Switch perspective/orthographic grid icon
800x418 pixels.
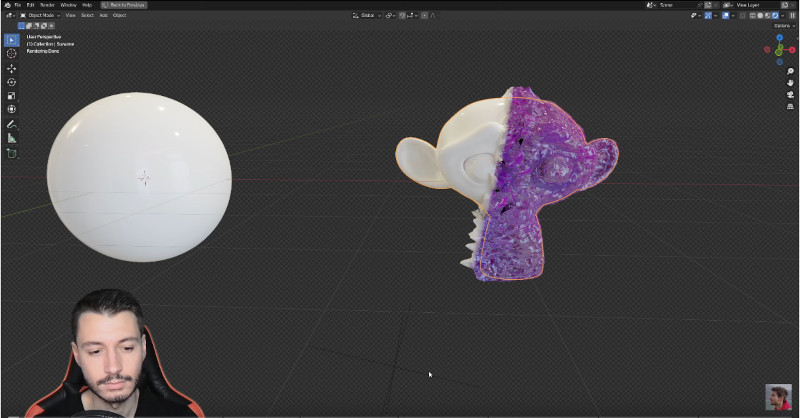point(790,106)
